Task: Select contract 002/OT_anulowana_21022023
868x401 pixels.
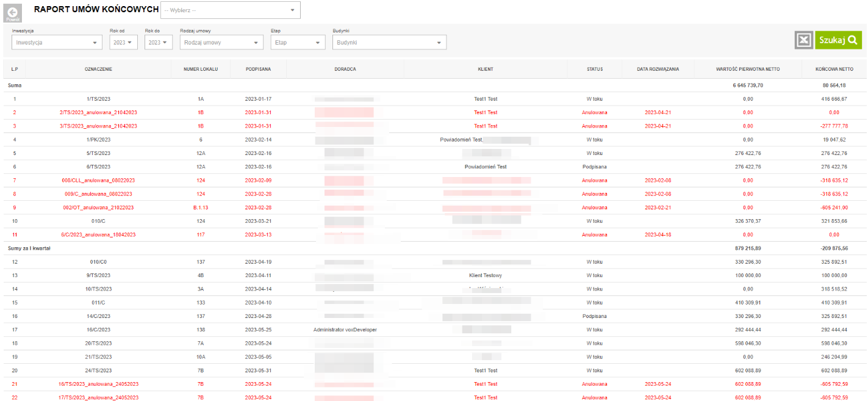Action: 98,208
